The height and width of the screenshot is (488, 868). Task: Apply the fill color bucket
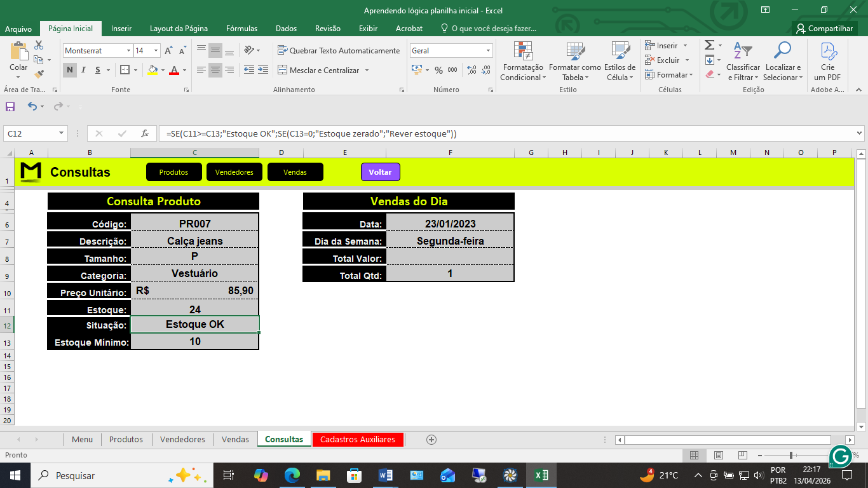[x=153, y=70]
